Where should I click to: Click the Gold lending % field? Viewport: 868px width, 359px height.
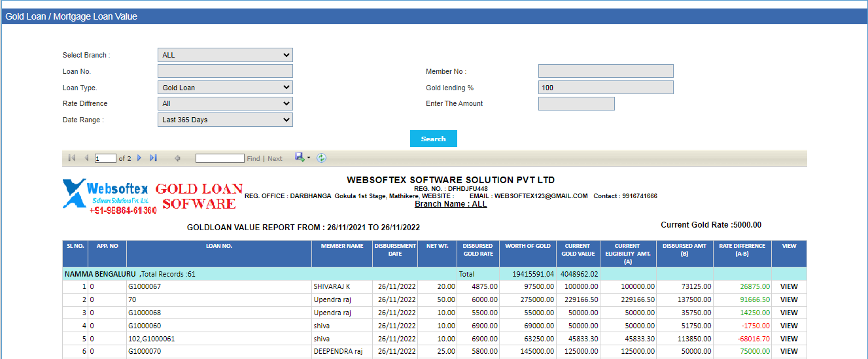[605, 88]
